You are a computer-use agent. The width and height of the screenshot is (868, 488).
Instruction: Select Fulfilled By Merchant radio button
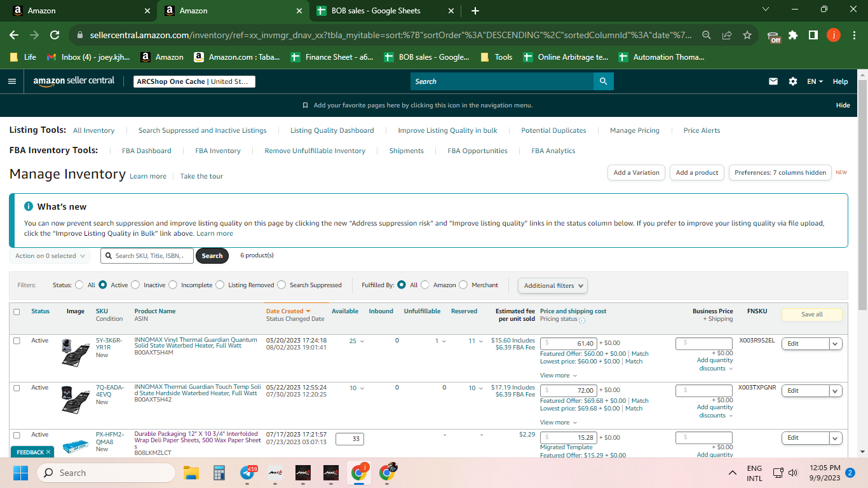[463, 285]
